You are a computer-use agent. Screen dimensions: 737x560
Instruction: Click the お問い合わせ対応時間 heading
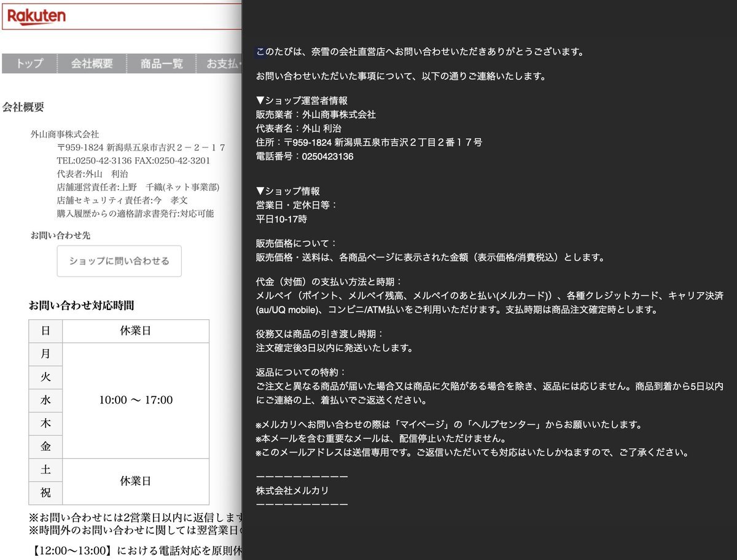[x=81, y=305]
